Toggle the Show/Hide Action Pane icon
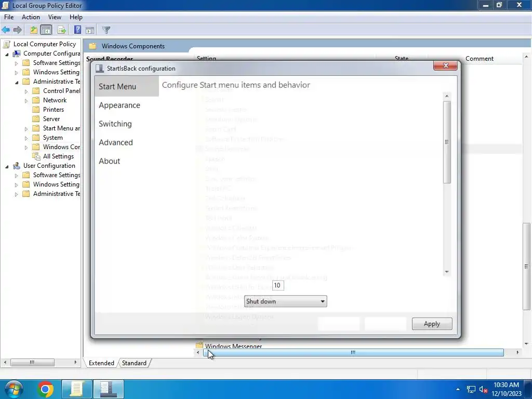This screenshot has width=532, height=399. coord(90,30)
